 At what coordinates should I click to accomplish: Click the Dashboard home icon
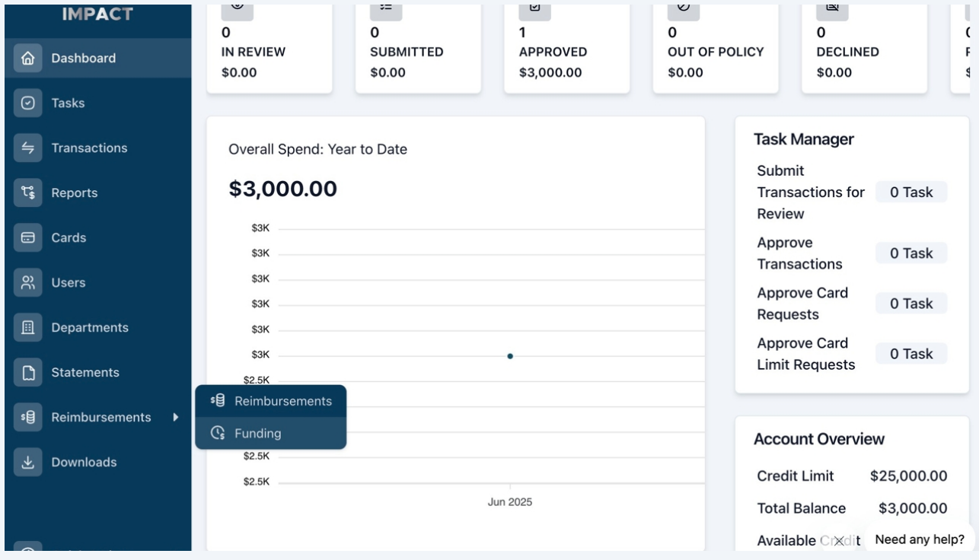[28, 58]
